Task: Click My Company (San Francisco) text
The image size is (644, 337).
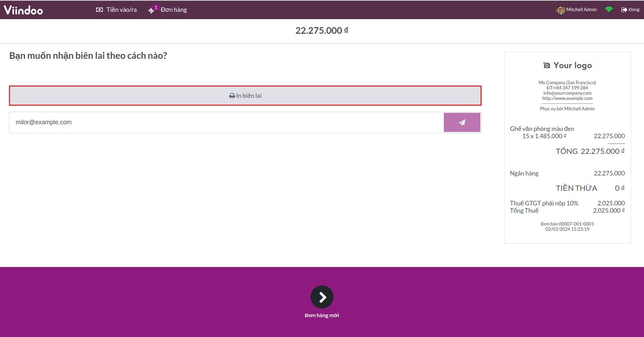Action: pyautogui.click(x=567, y=83)
